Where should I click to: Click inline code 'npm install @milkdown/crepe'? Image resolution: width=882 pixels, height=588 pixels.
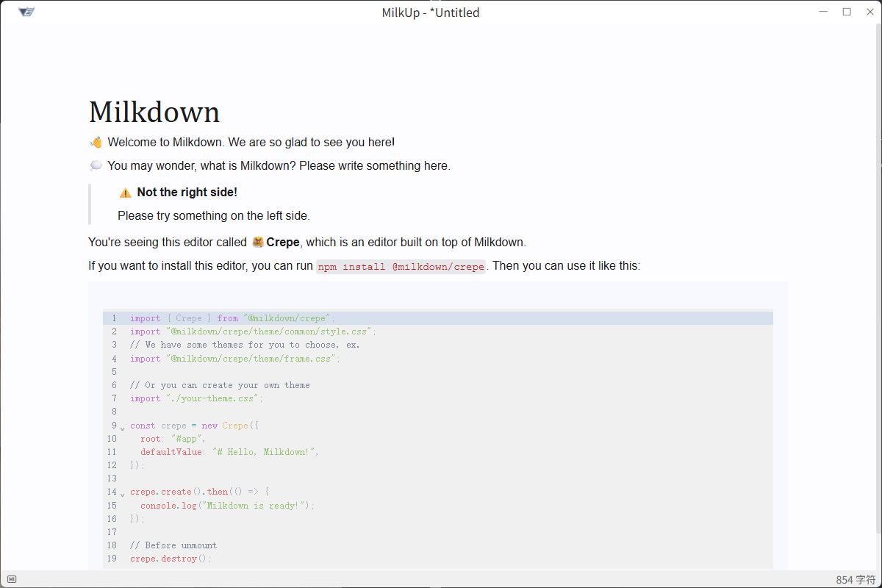coord(401,267)
